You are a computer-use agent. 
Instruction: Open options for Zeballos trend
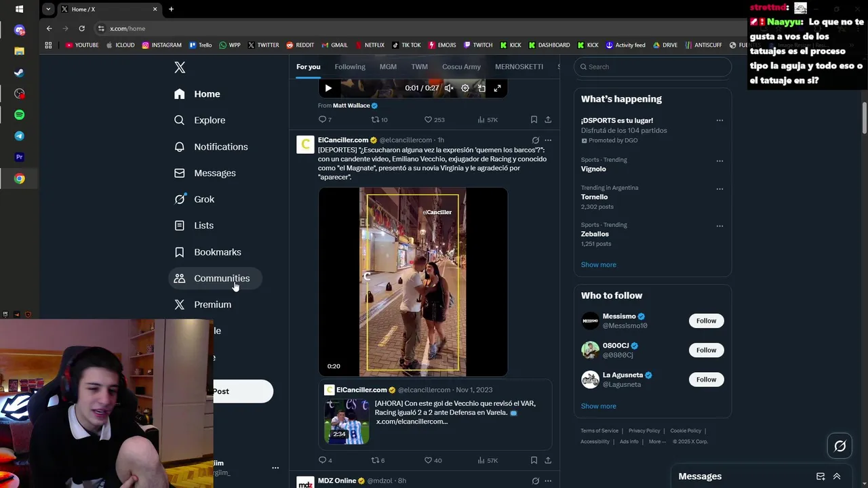tap(719, 226)
